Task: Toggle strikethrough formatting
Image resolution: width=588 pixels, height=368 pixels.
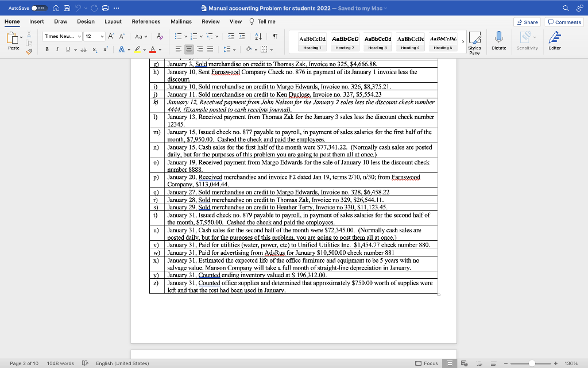Action: pos(84,49)
